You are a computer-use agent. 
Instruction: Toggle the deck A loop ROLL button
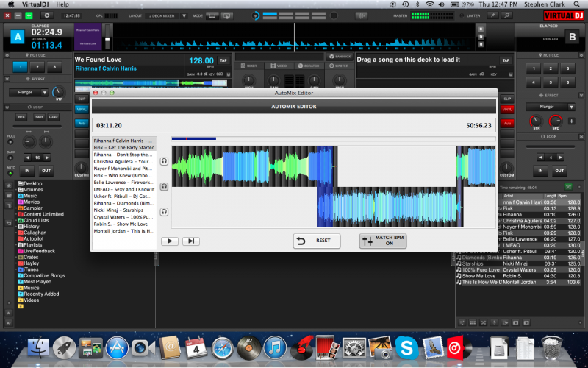[10, 142]
